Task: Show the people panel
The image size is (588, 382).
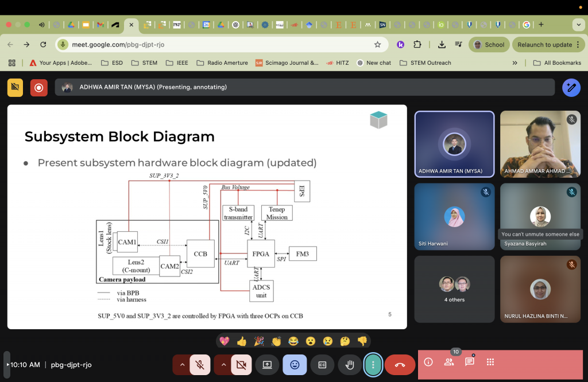Action: point(449,362)
